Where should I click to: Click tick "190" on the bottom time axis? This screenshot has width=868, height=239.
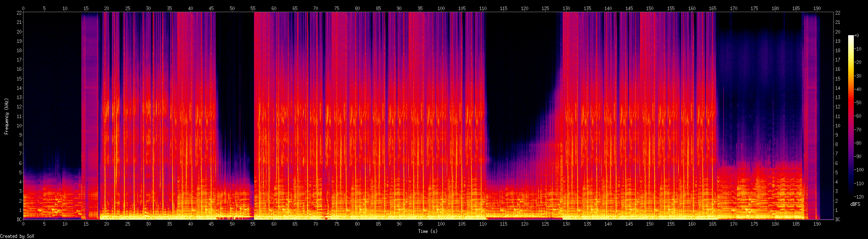click(x=817, y=224)
